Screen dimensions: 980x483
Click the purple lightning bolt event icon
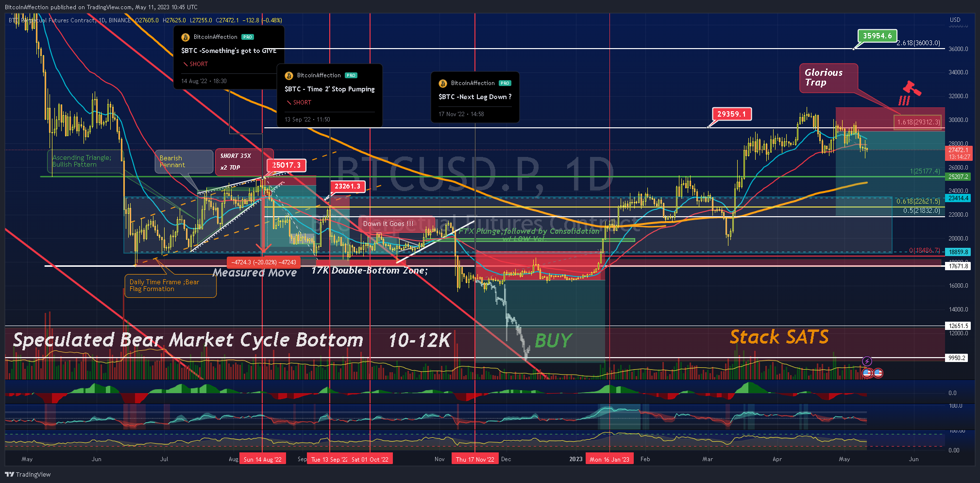tap(867, 361)
